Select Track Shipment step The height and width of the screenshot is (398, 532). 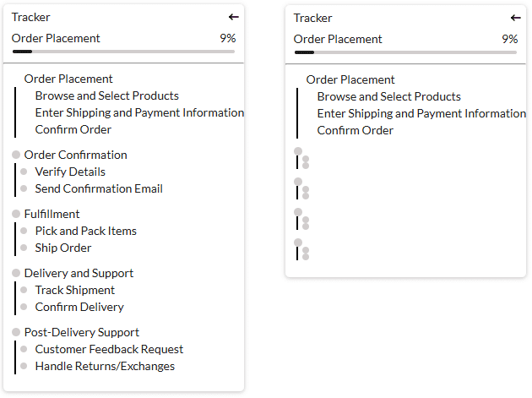(74, 290)
